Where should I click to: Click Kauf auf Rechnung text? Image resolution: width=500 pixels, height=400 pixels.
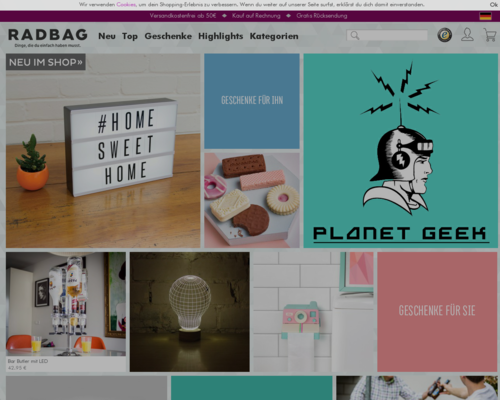click(256, 16)
